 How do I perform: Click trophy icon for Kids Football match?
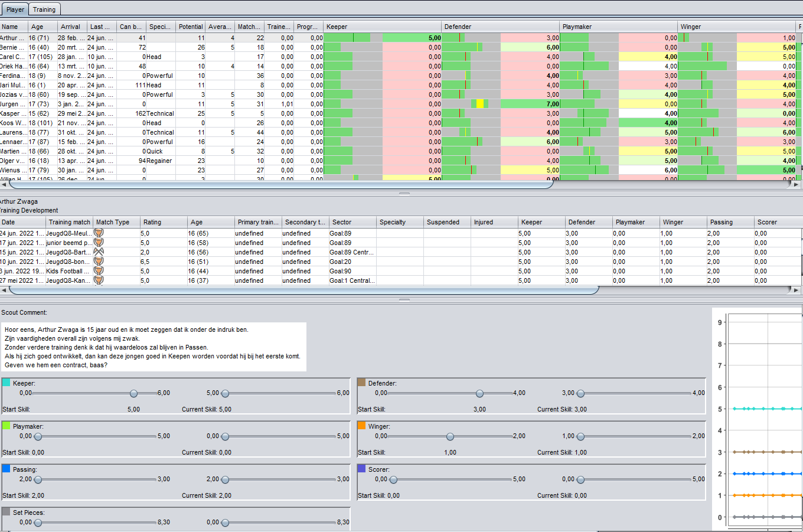pyautogui.click(x=99, y=271)
